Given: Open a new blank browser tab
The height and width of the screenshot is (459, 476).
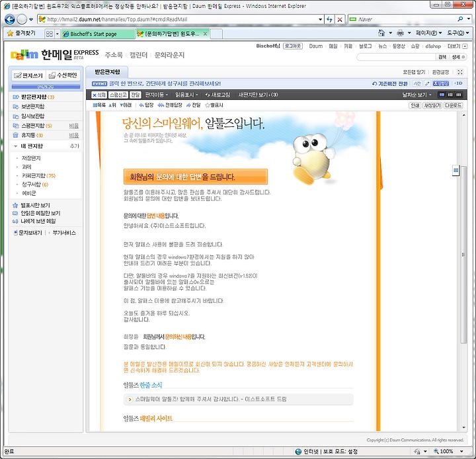Looking at the screenshot, I should pos(216,34).
